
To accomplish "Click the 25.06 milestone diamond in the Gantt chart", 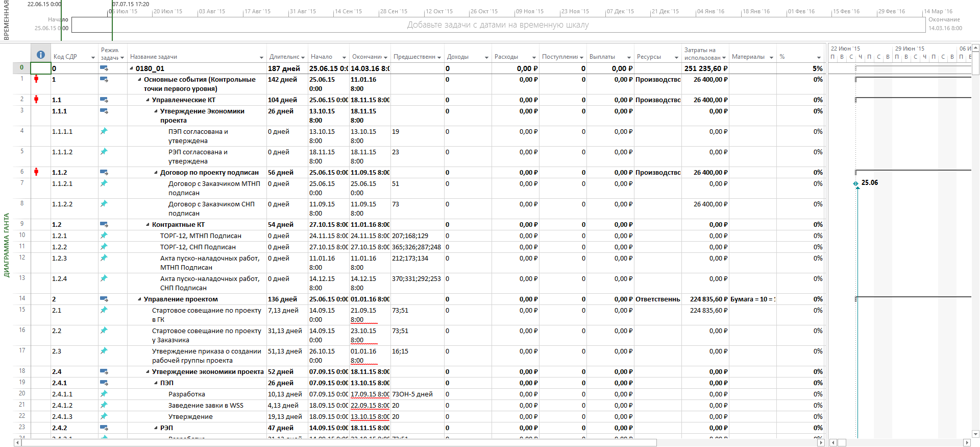I will tap(855, 183).
